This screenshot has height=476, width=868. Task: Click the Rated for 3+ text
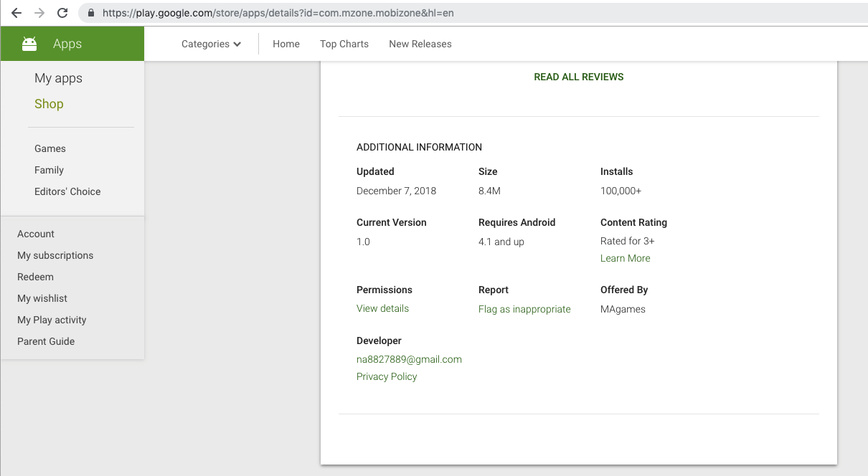click(x=627, y=241)
